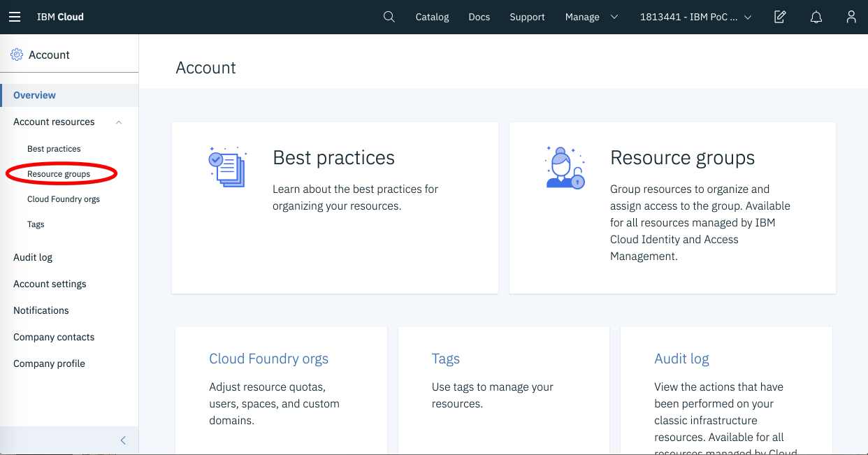
Task: Open Company contacts in the sidebar
Action: [54, 337]
